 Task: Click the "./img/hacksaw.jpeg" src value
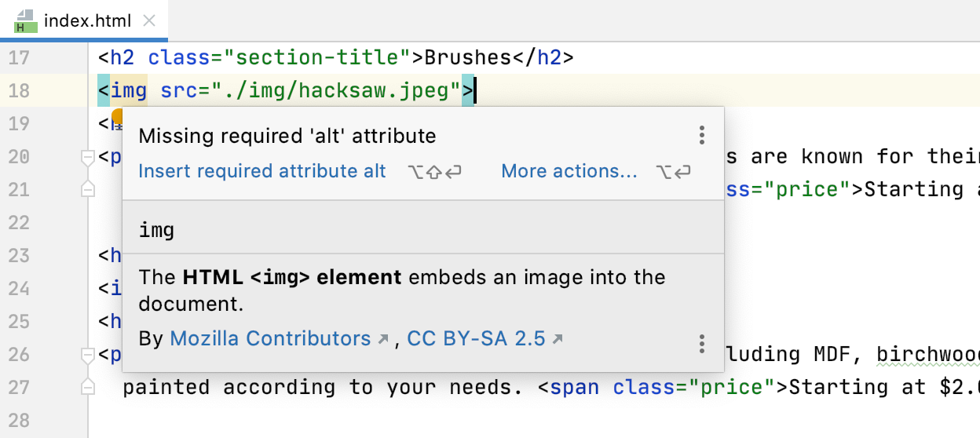(x=310, y=90)
